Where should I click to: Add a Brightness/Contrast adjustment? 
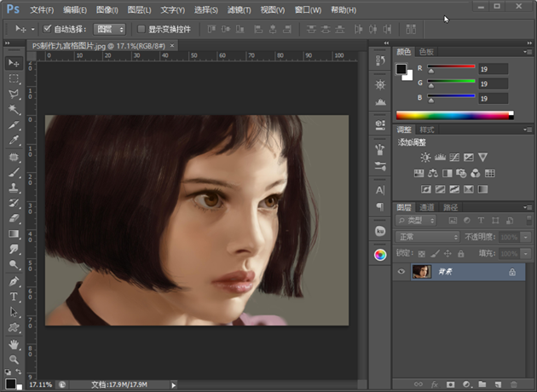point(425,158)
